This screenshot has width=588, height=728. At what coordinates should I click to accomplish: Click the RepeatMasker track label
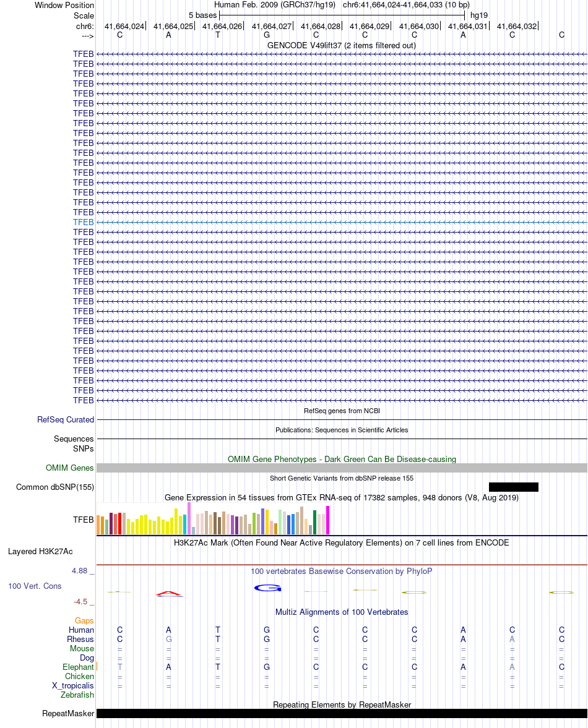click(x=68, y=713)
